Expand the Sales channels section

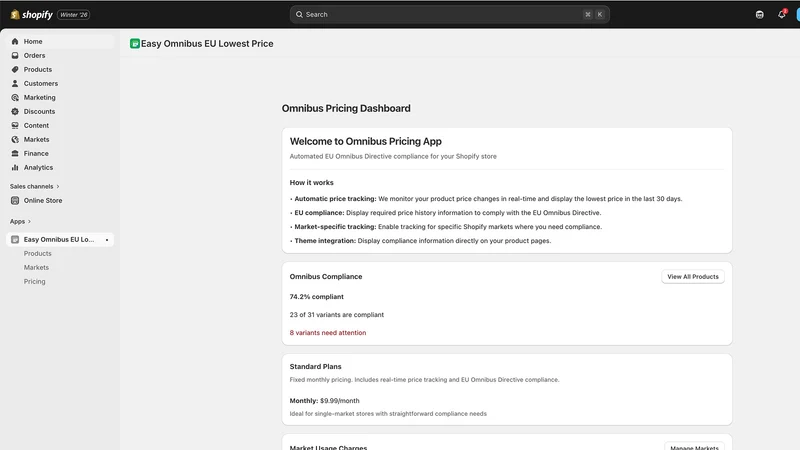(x=35, y=186)
